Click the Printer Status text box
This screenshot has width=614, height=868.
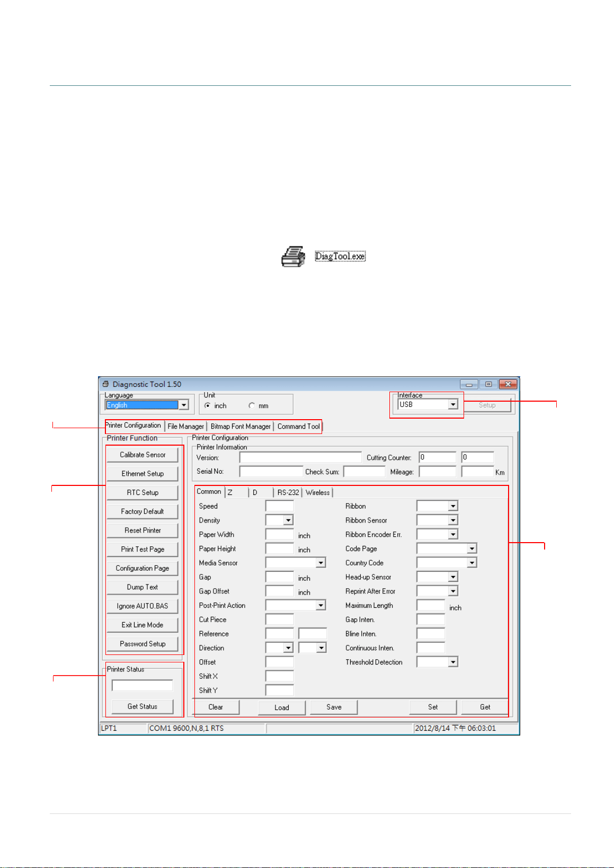pos(143,685)
